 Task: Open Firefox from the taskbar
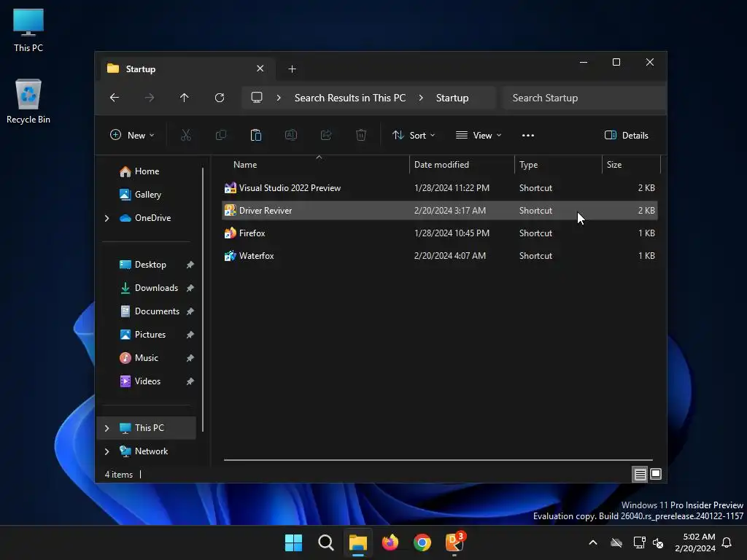coord(390,542)
